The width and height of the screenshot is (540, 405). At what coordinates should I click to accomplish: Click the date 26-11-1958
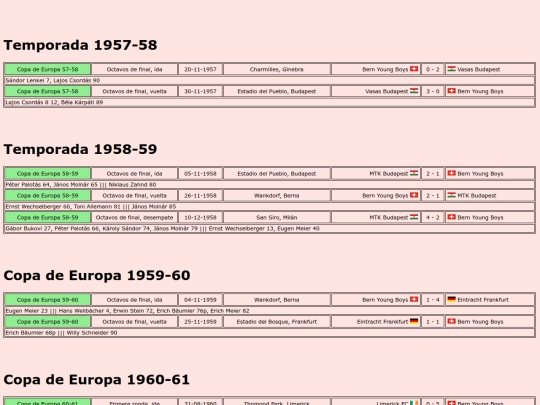[200, 196]
